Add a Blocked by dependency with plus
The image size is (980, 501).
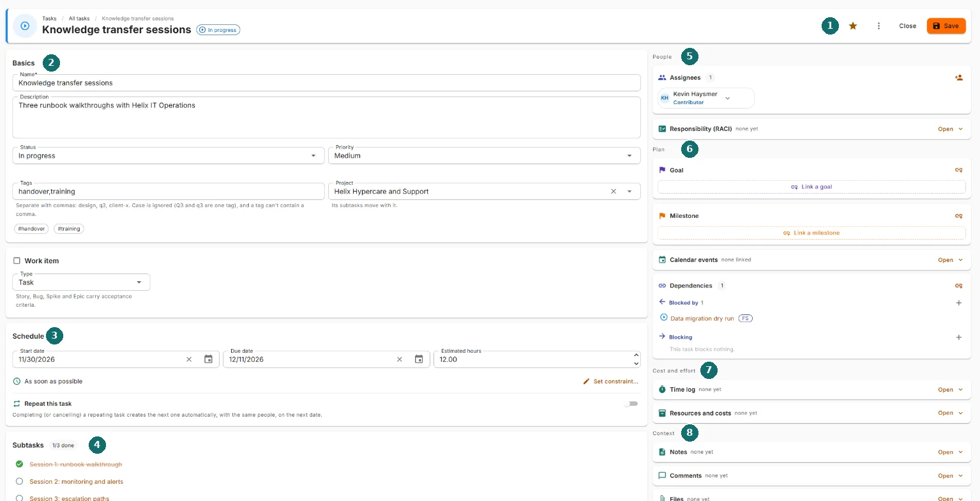pos(958,303)
